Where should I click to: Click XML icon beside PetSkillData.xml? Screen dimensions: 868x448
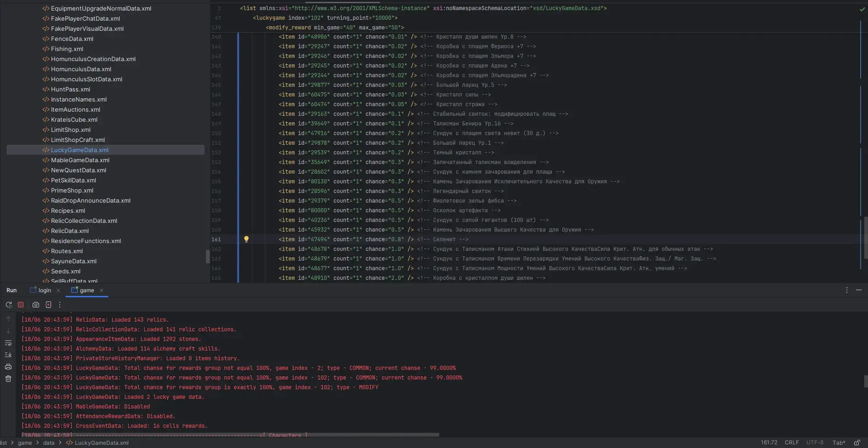tap(46, 180)
